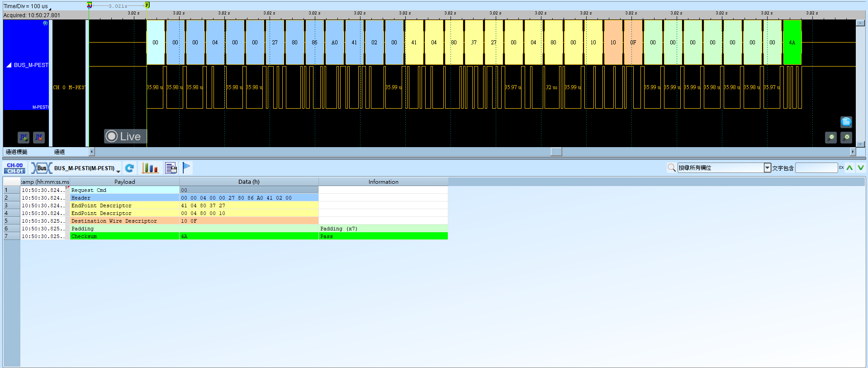Screen dimensions: 868x368
Task: Jump to previous search result up arrow
Action: click(850, 168)
